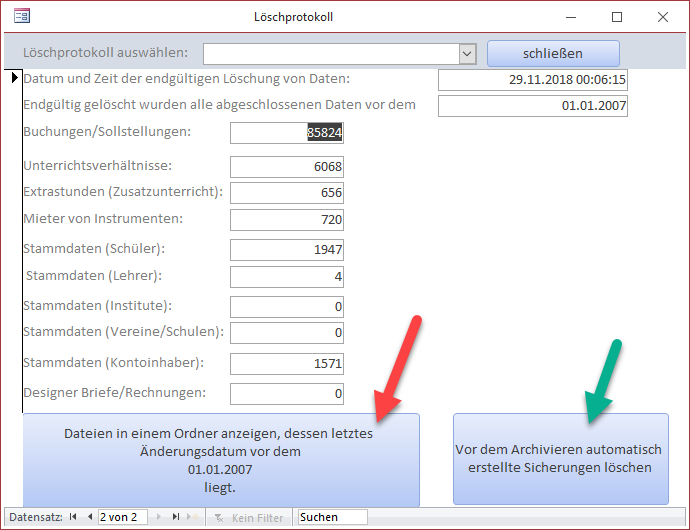Jump to the last record

click(176, 517)
